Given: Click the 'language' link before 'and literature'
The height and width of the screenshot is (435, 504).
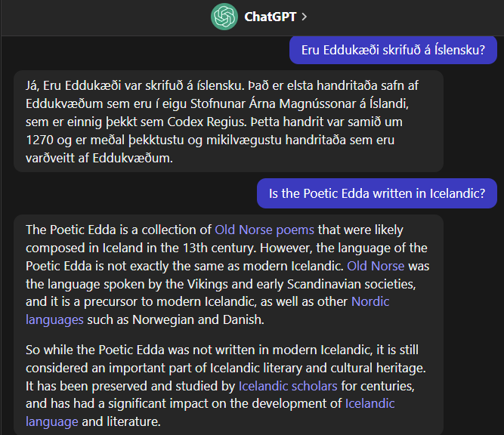Looking at the screenshot, I should (x=51, y=421).
